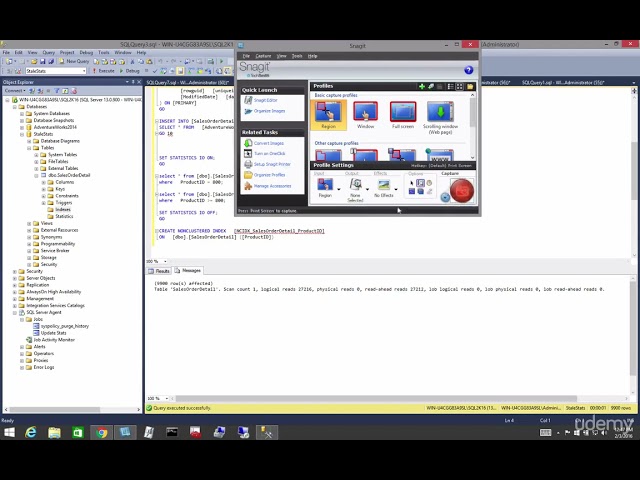The width and height of the screenshot is (640, 480).
Task: Click the Cut scissors icon
Action: [132, 61]
